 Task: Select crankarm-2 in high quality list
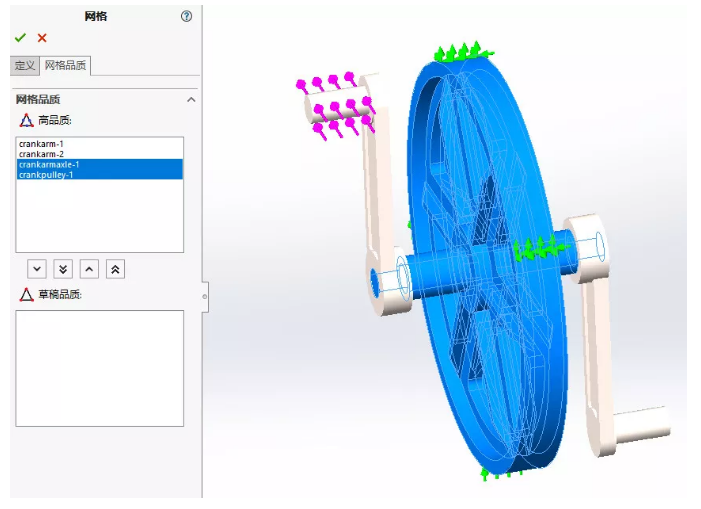(x=41, y=155)
